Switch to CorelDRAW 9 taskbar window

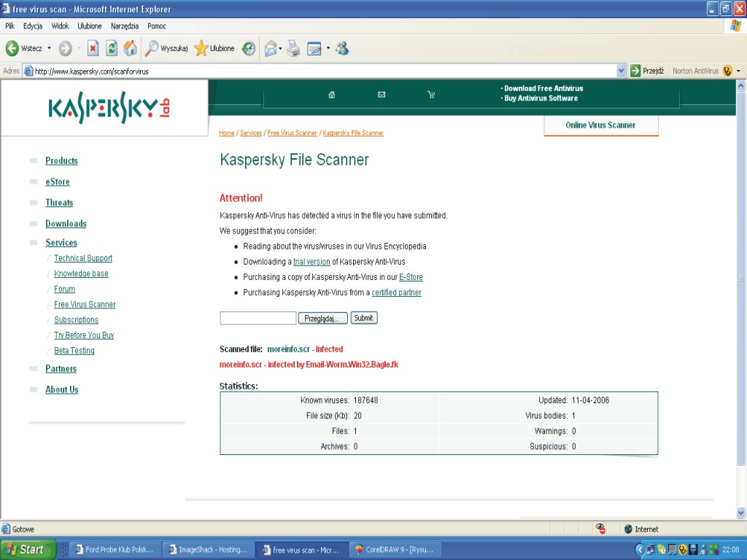(395, 550)
